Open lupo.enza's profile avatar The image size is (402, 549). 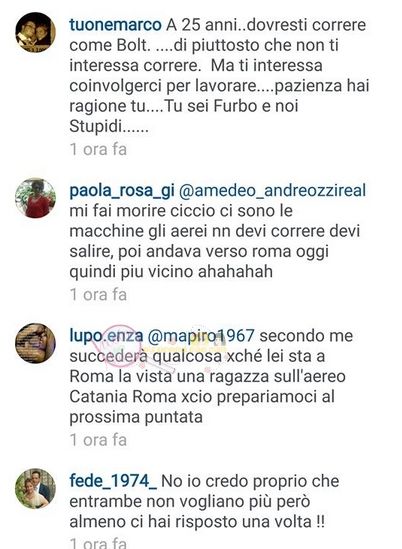click(35, 343)
